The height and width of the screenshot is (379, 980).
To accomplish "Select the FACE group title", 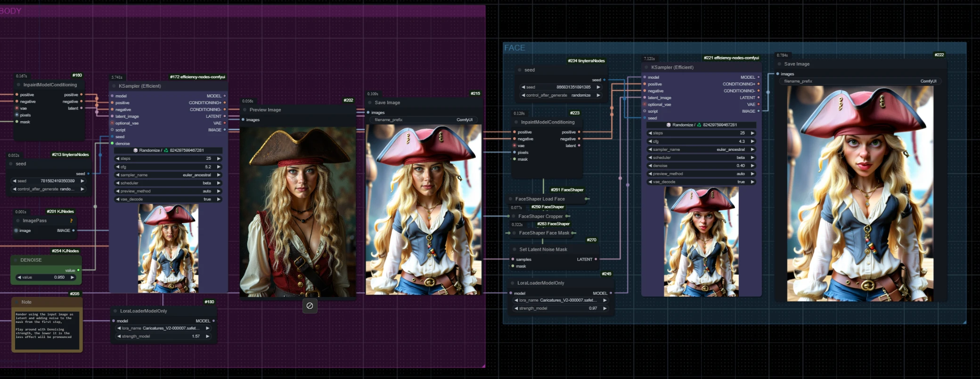I will point(514,48).
